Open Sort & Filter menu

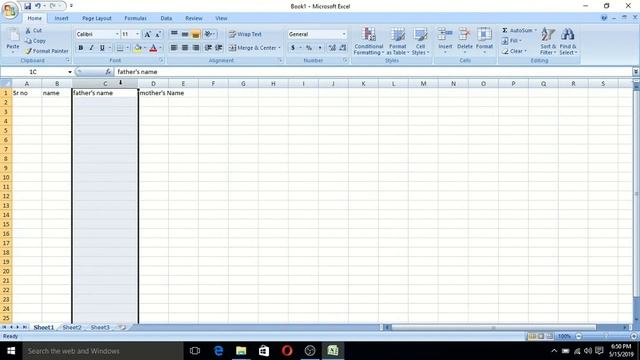point(548,41)
